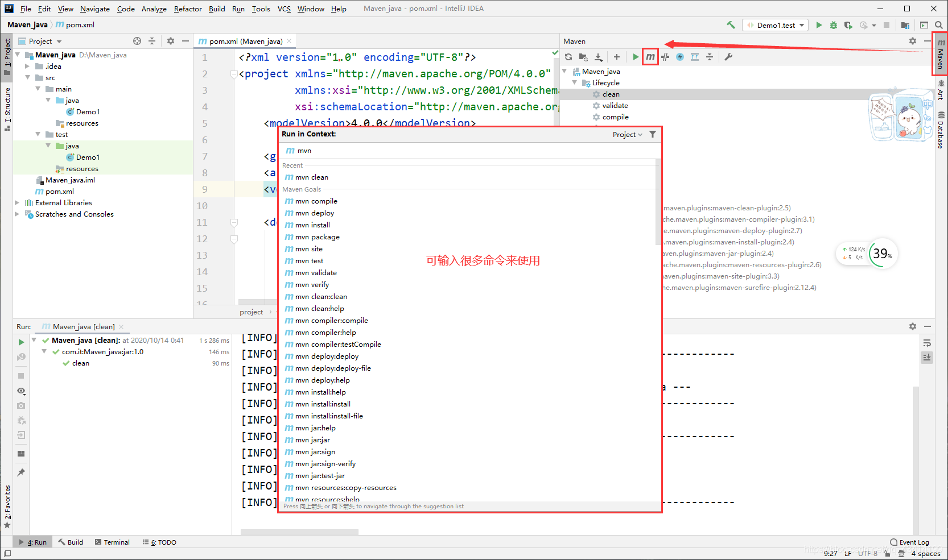Expand External Libraries in the Project tree
Screen dimensions: 948x560
tap(17, 203)
